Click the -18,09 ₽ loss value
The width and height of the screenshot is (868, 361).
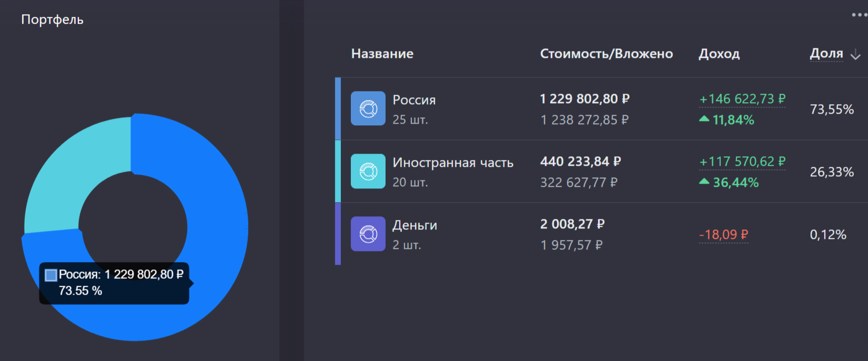tap(723, 235)
